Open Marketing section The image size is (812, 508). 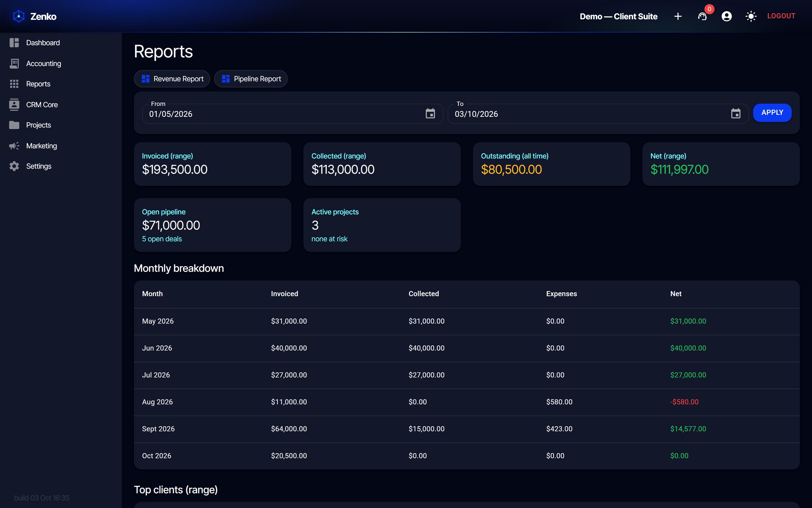click(42, 146)
